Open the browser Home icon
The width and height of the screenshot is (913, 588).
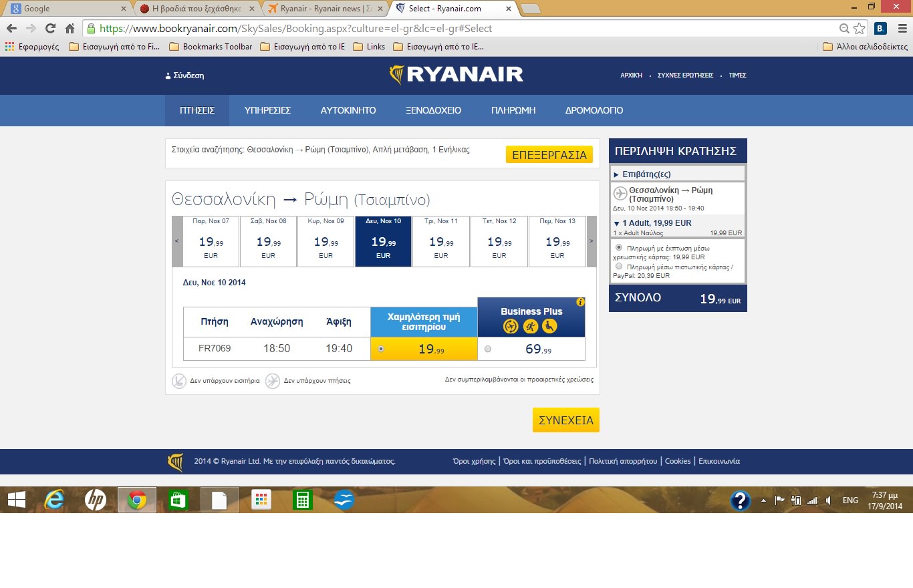[x=70, y=29]
